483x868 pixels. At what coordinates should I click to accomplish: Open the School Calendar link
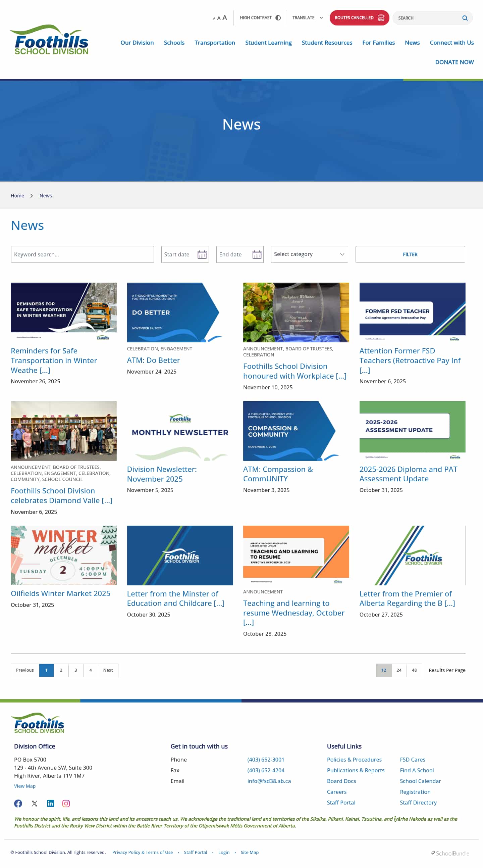[x=420, y=781]
